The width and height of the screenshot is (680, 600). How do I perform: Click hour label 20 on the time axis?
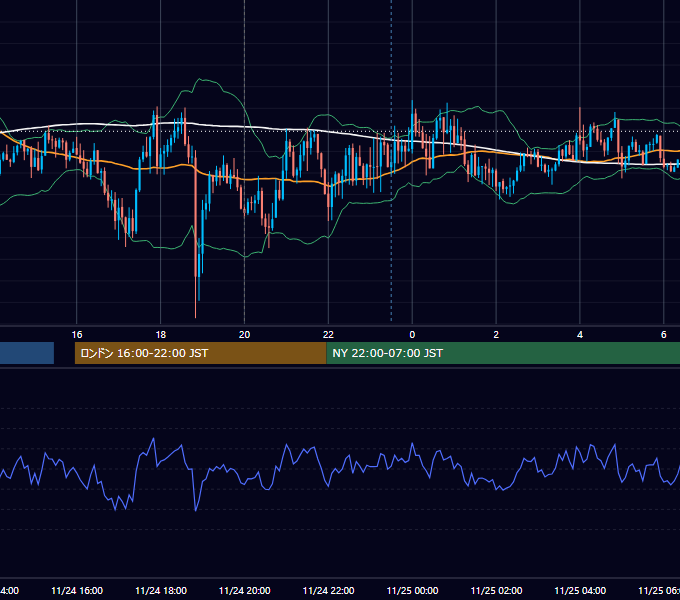click(x=245, y=335)
